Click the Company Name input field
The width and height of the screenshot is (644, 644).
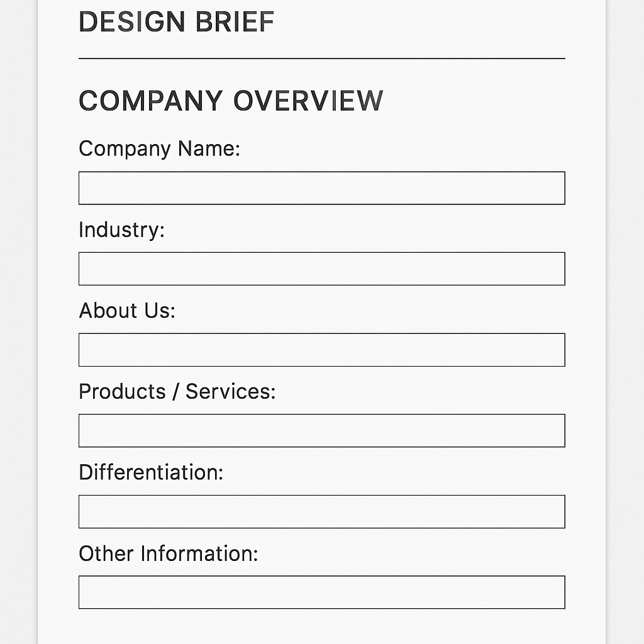[321, 188]
